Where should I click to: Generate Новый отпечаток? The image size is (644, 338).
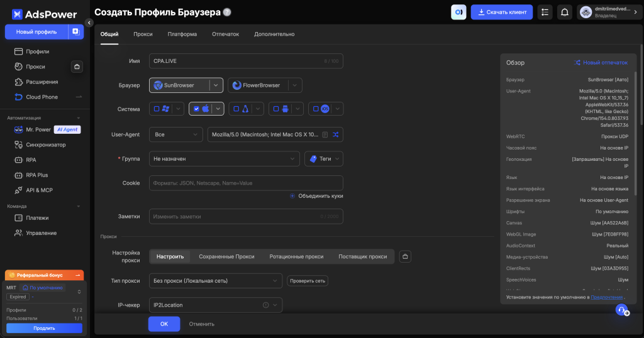pos(601,62)
